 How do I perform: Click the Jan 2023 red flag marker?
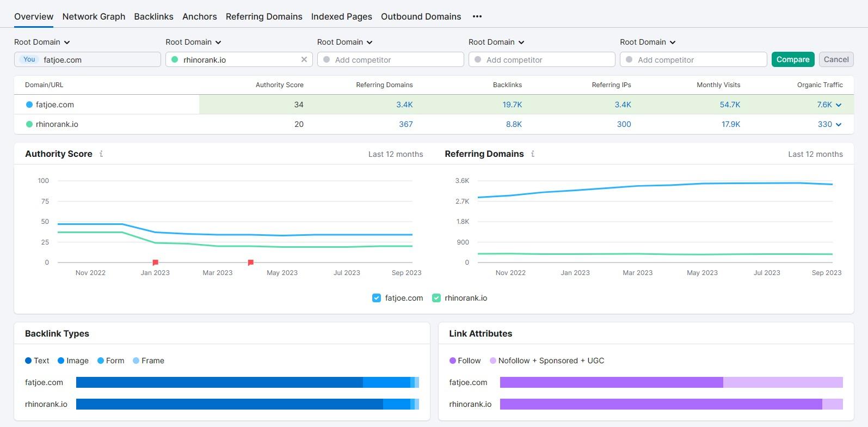156,263
